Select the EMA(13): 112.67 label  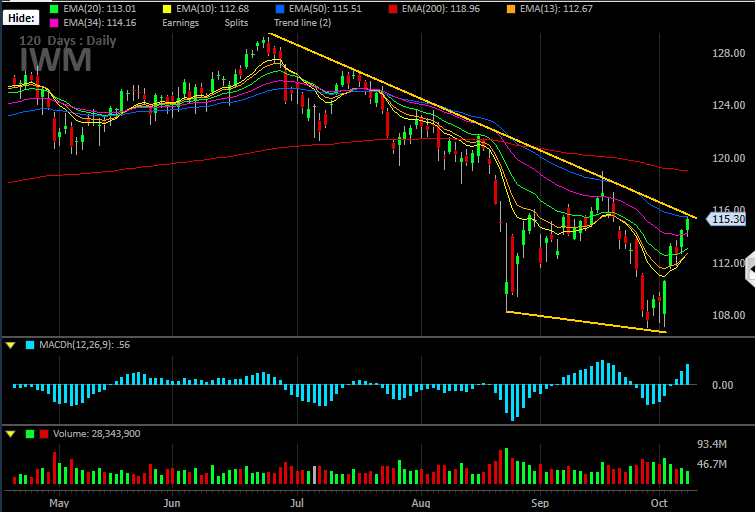tap(556, 9)
